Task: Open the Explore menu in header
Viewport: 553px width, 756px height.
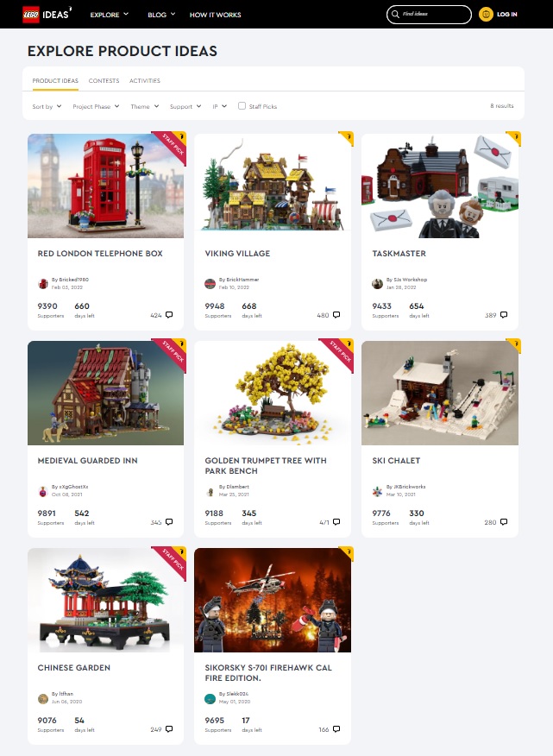Action: 110,15
